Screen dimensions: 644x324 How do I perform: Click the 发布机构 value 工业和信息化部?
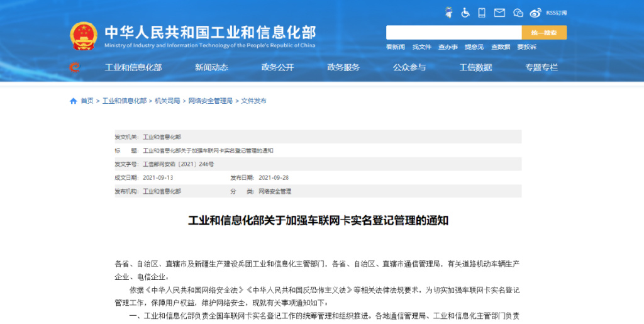(x=162, y=191)
